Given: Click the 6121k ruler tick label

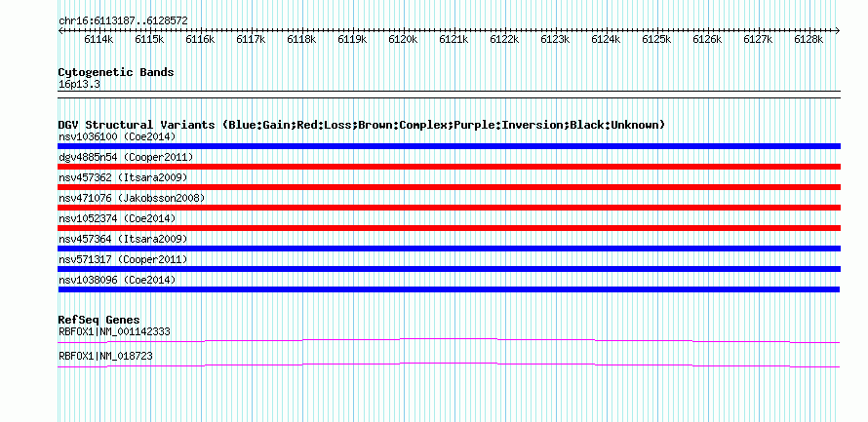Looking at the screenshot, I should click(454, 40).
